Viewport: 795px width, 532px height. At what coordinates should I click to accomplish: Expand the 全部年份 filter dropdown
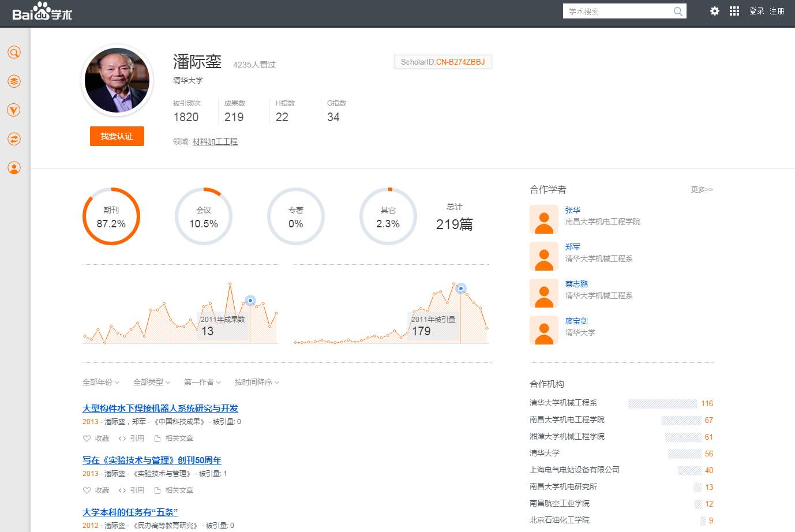(100, 382)
